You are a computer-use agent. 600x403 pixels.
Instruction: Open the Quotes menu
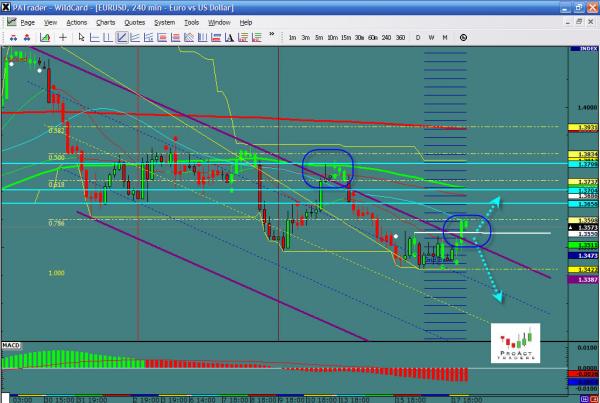(135, 23)
